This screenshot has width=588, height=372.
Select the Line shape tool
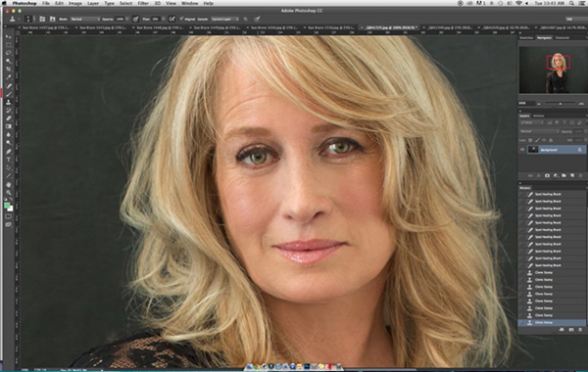pyautogui.click(x=8, y=176)
